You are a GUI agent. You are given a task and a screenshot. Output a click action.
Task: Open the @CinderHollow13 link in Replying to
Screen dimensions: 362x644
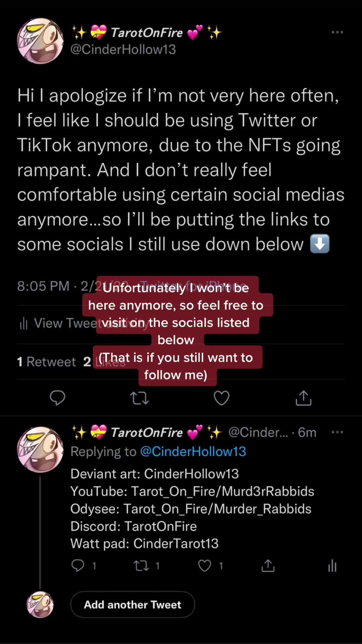(x=193, y=451)
